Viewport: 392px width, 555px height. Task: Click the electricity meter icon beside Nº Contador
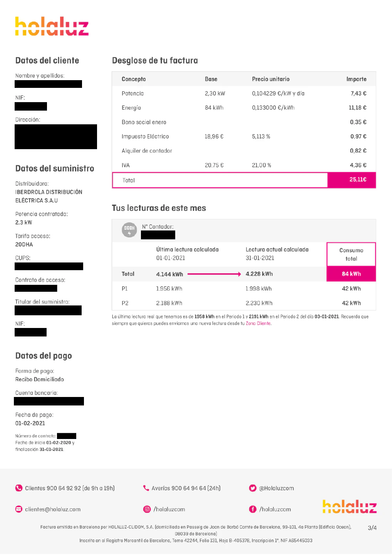pos(129,230)
